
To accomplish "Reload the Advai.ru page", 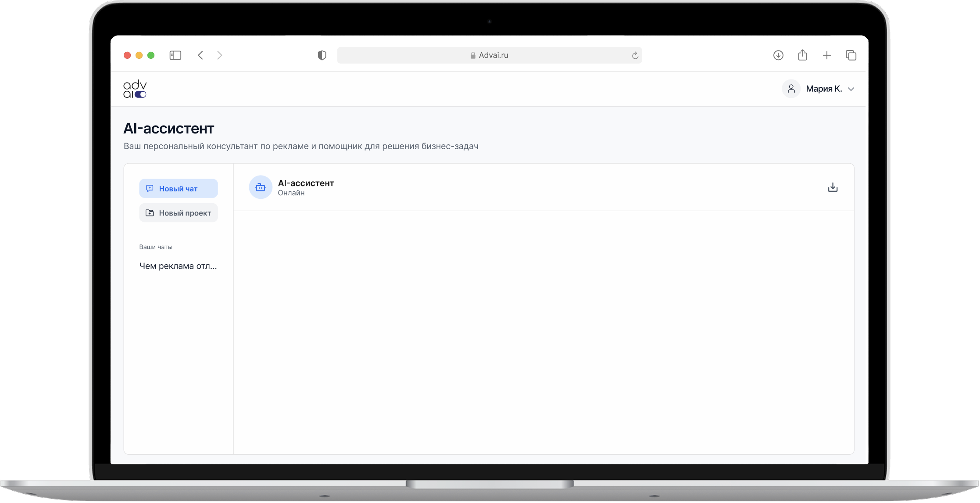I will (x=635, y=55).
